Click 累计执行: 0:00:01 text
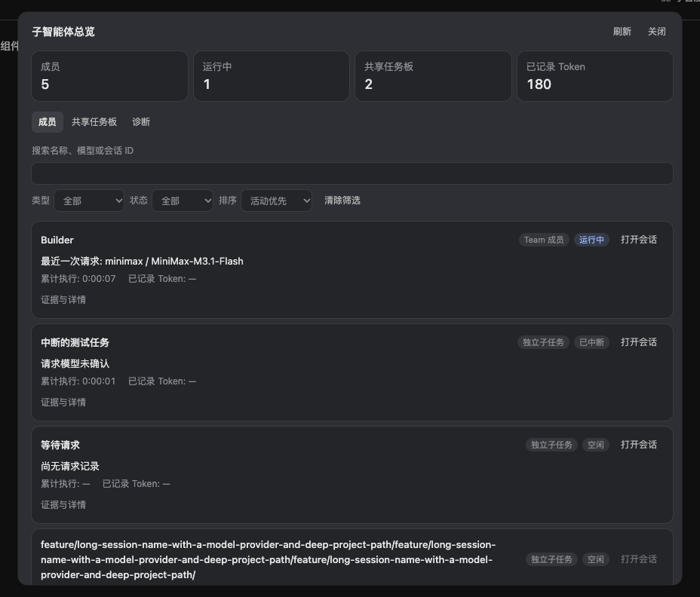The width and height of the screenshot is (700, 597). (78, 381)
